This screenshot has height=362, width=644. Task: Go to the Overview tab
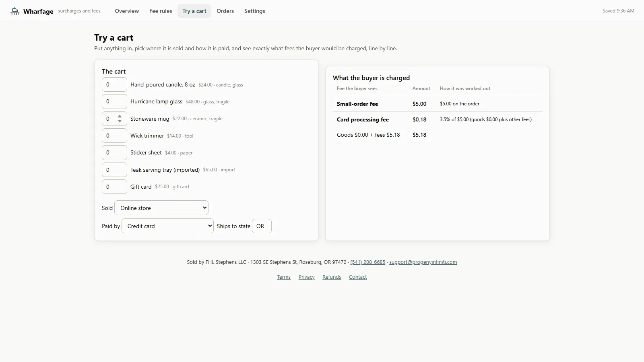coord(127,11)
